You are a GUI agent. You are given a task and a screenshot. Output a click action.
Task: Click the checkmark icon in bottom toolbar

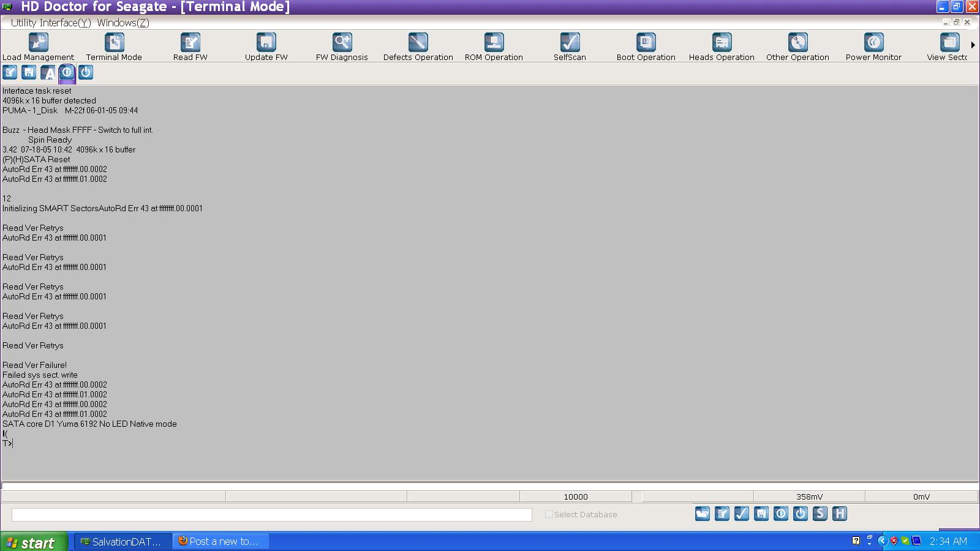click(742, 514)
